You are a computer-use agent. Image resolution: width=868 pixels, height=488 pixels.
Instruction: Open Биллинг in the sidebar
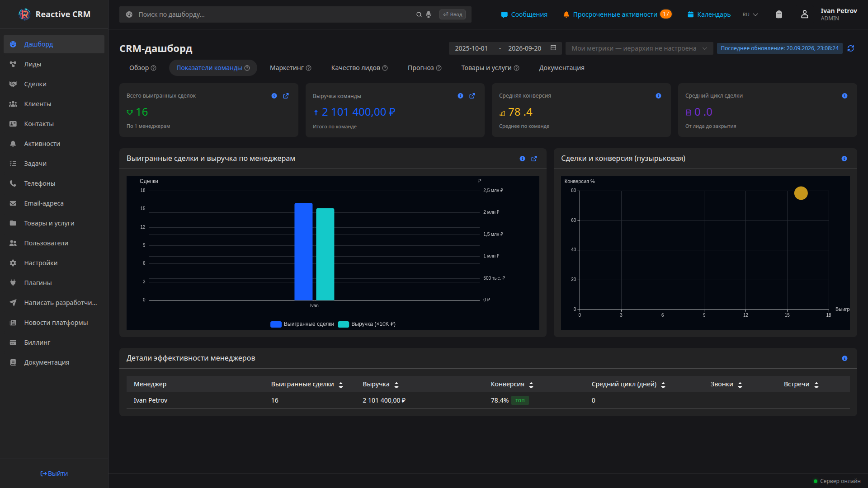coord(54,343)
